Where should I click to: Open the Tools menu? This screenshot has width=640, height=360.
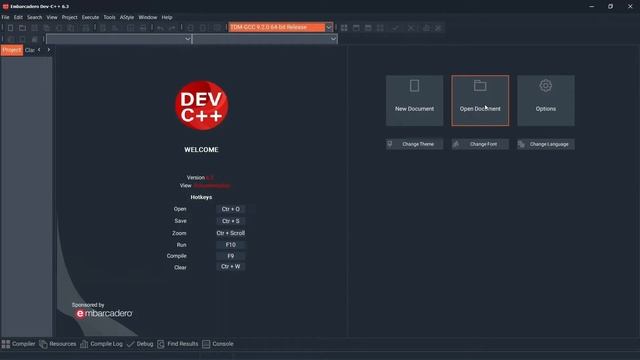(x=109, y=17)
